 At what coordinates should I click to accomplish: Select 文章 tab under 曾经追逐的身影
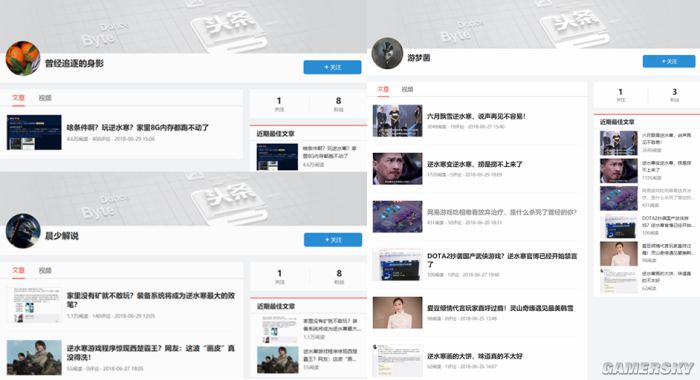pyautogui.click(x=18, y=98)
